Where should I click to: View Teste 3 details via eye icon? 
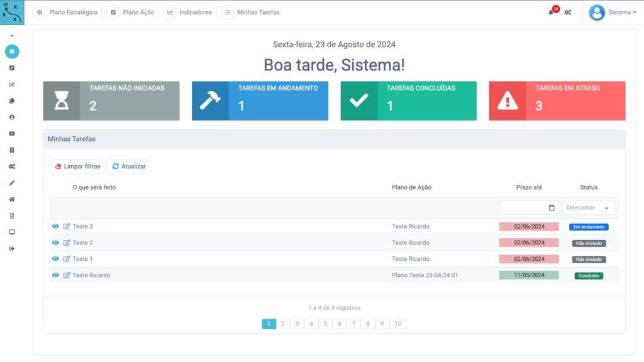coord(55,226)
